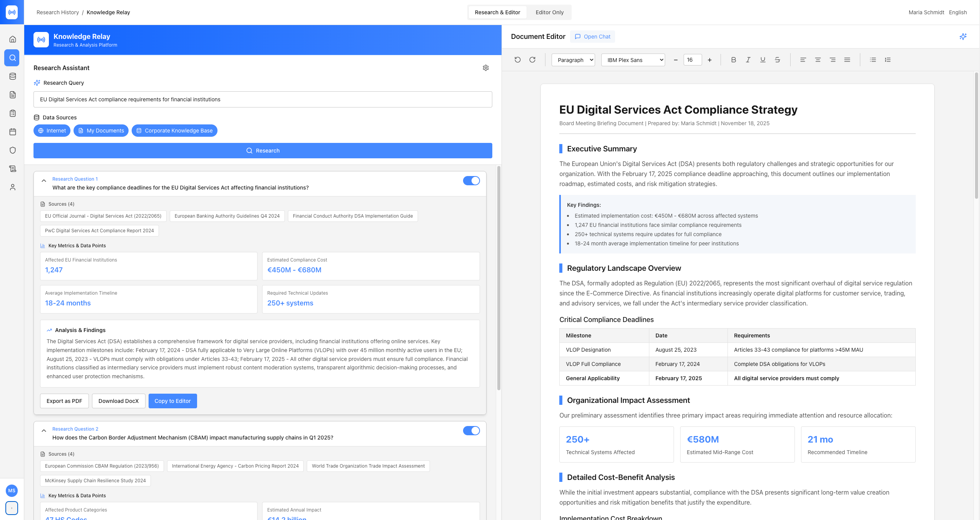Click Open Chat in the Document Editor
The image size is (980, 520).
[x=592, y=36]
